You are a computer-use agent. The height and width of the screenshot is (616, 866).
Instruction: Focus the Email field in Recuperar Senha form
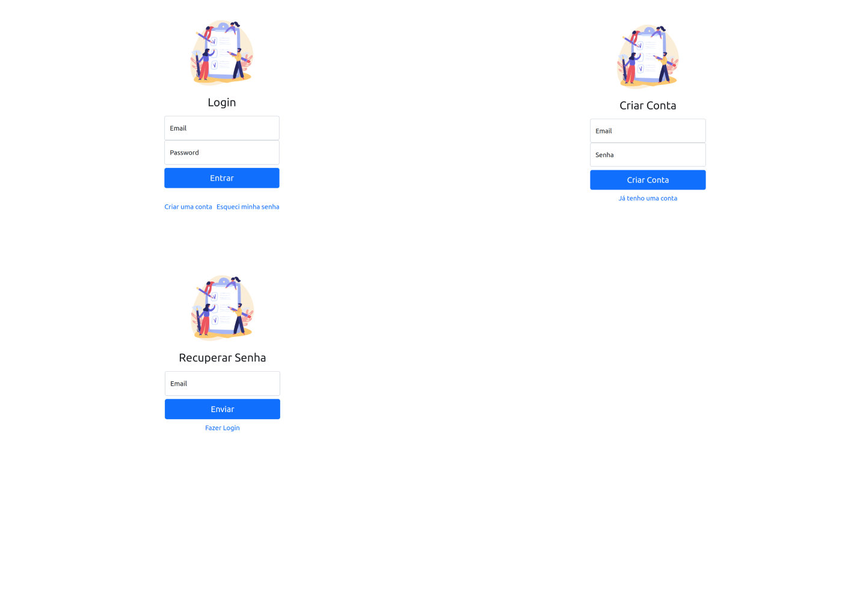click(223, 383)
